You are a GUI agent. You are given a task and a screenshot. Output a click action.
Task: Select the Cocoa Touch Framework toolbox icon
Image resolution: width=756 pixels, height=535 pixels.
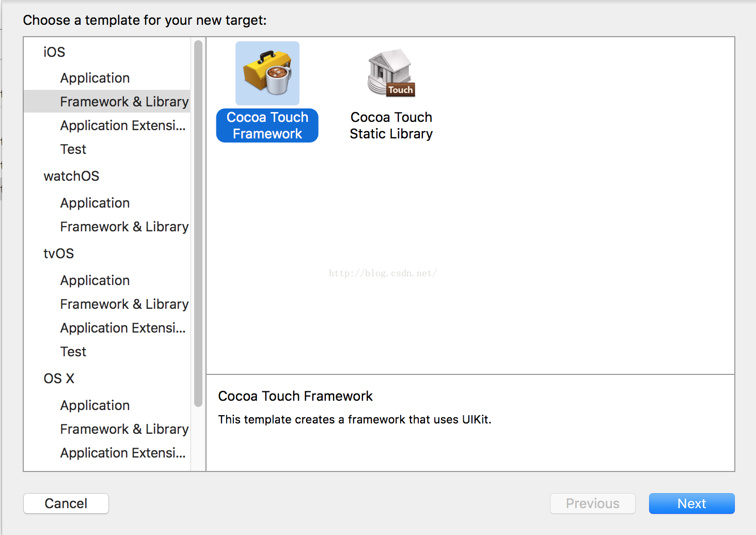(x=267, y=73)
